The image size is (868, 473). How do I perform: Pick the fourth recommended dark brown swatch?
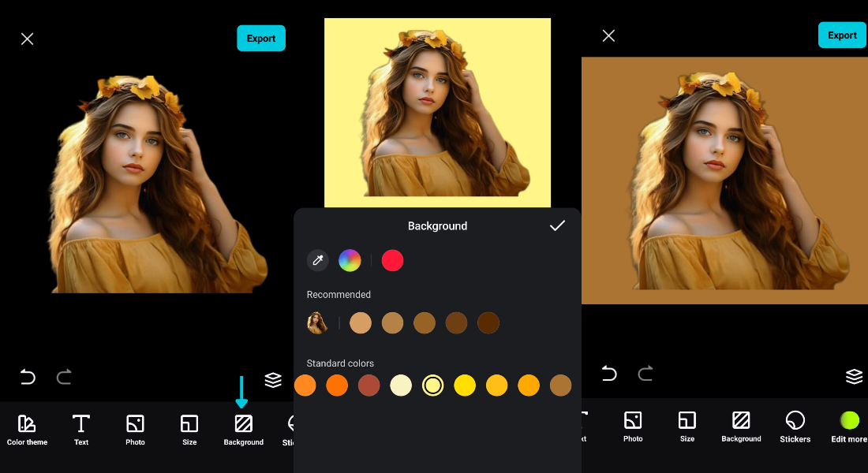tap(457, 323)
